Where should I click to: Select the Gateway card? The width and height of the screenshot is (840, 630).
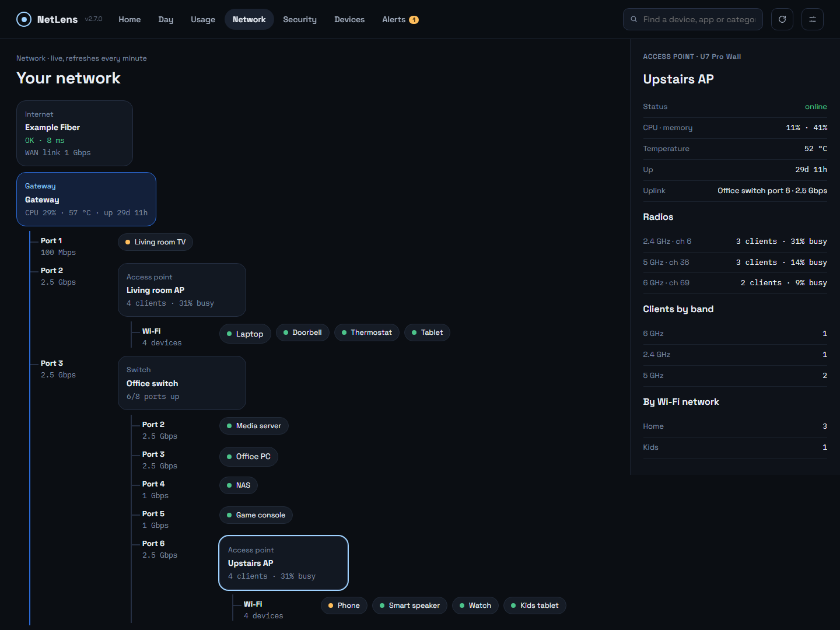point(86,199)
